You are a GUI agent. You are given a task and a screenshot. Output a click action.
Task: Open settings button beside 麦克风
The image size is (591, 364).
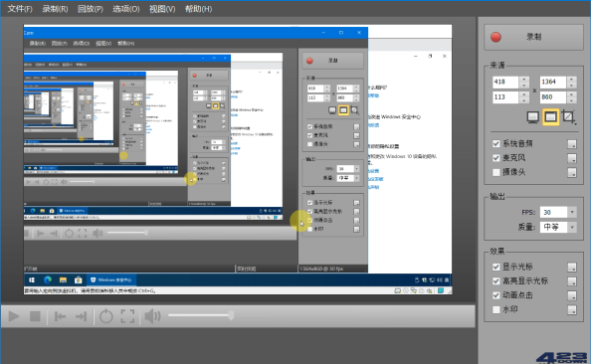click(x=572, y=158)
